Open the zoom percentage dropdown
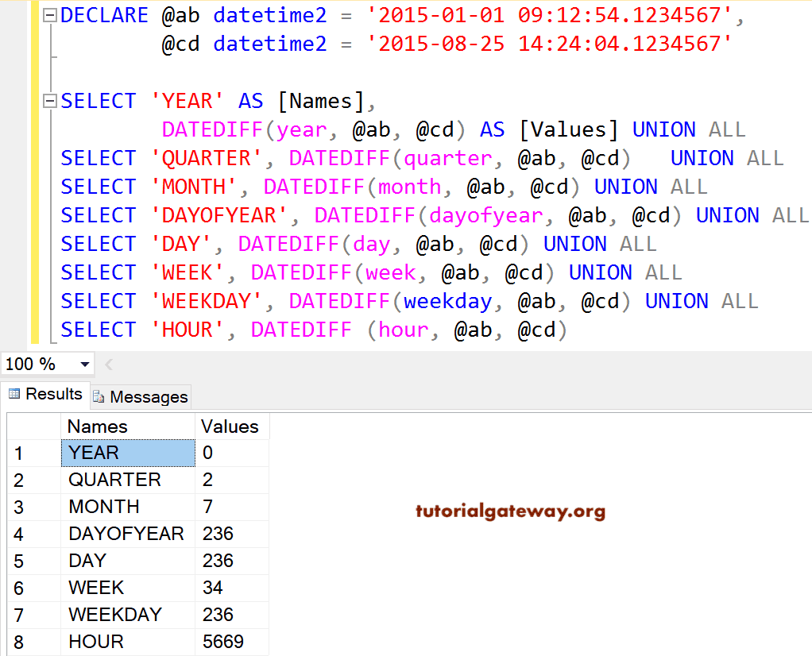The width and height of the screenshot is (812, 656). tap(84, 364)
